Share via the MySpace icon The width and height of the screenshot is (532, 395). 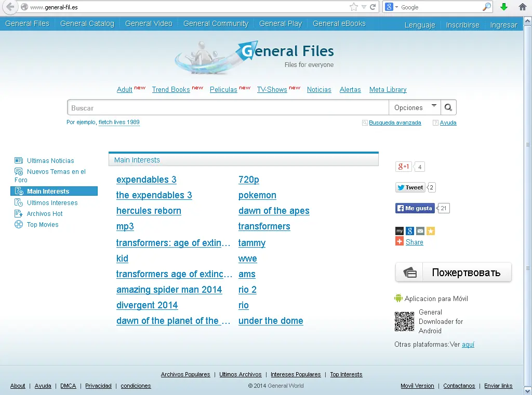click(400, 231)
